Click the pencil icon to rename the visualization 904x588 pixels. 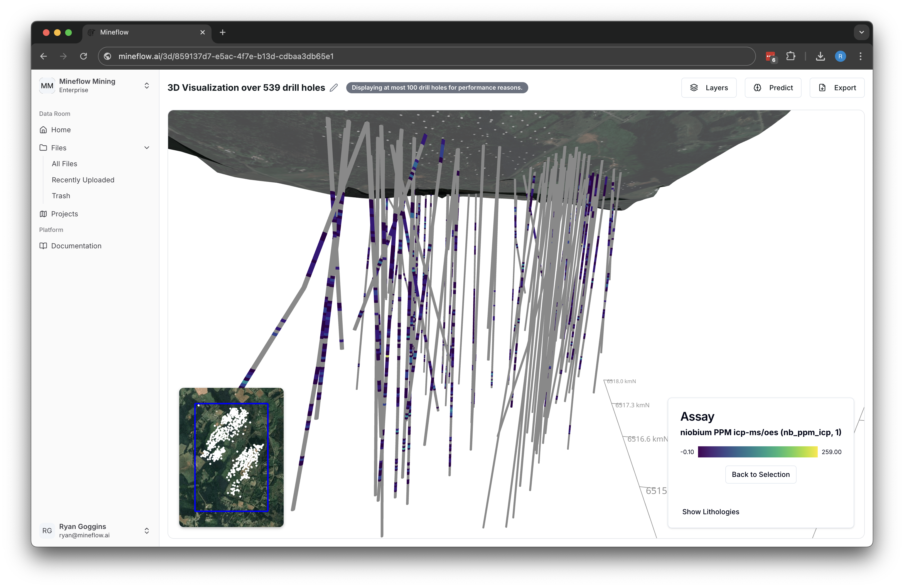pos(333,87)
